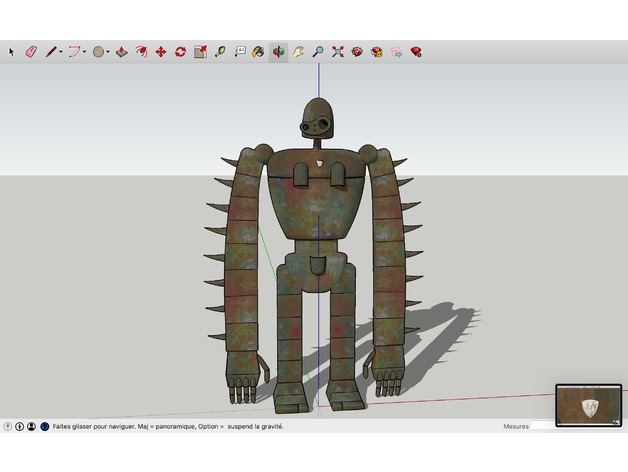Open the screenshot thumbnail preview
The image size is (628, 472).
pyautogui.click(x=589, y=405)
